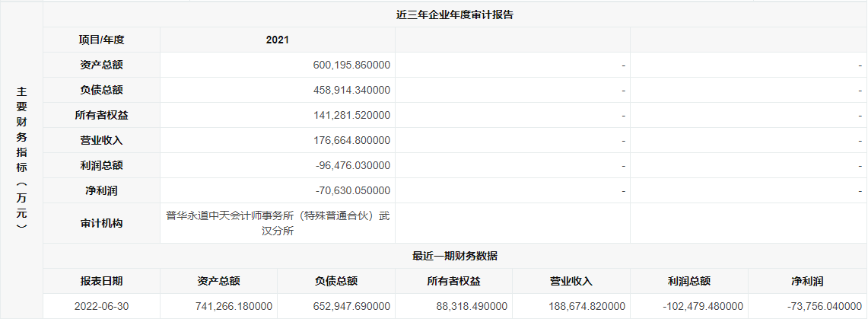Select total assets value 600,195.860000
868x319 pixels.
tap(351, 65)
